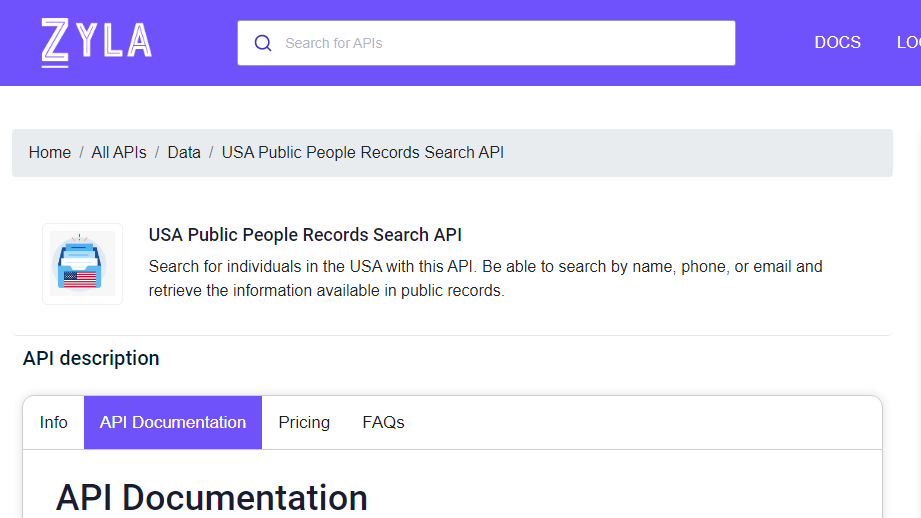921x518 pixels.
Task: Click the API summary description text
Action: 485,278
